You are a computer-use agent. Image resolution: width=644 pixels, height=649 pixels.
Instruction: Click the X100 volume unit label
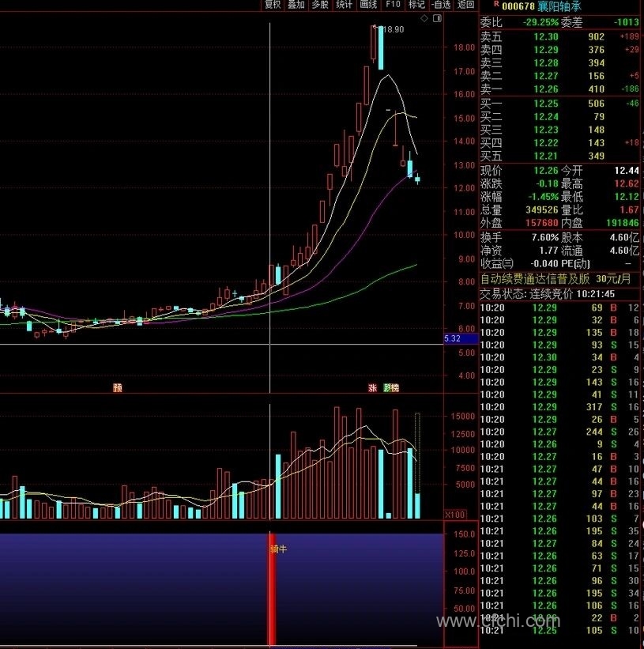click(455, 515)
